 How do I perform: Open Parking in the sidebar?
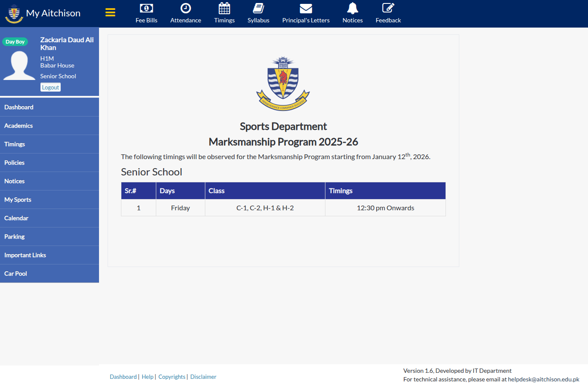click(50, 236)
